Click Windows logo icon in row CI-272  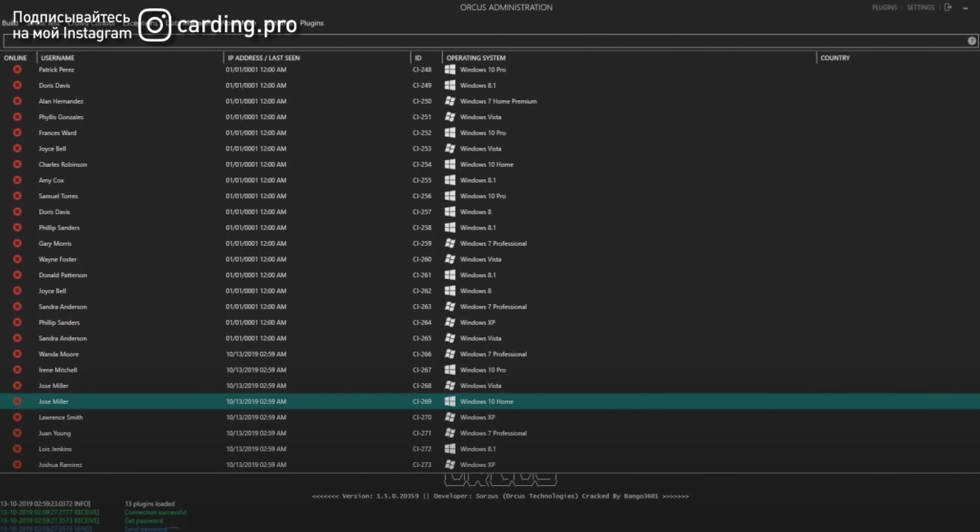pos(450,449)
